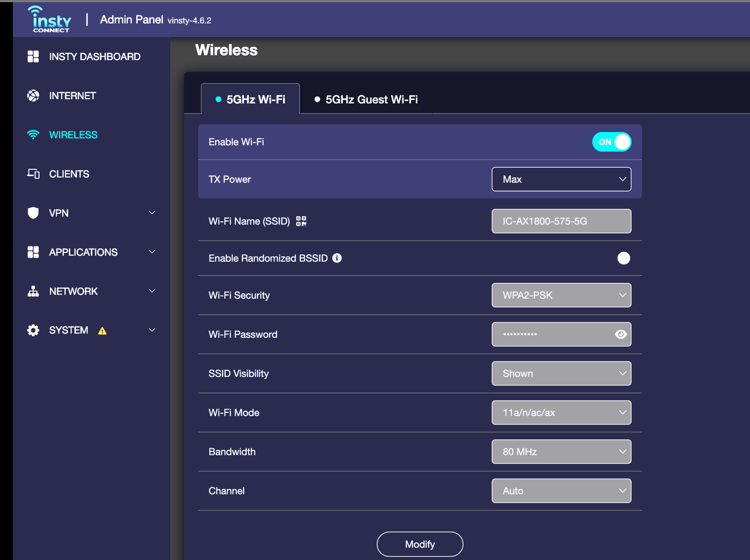This screenshot has width=750, height=560.
Task: Open the TX Power dropdown
Action: 561,179
